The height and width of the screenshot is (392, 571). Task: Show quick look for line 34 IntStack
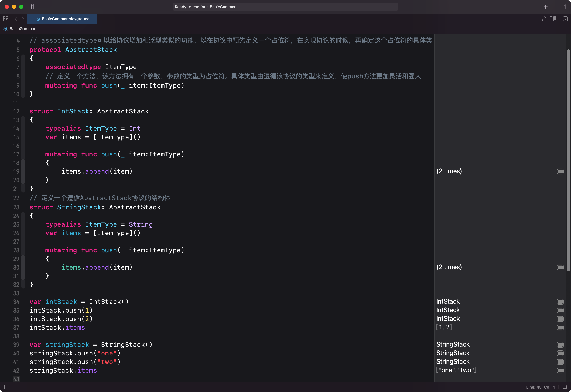tap(560, 302)
